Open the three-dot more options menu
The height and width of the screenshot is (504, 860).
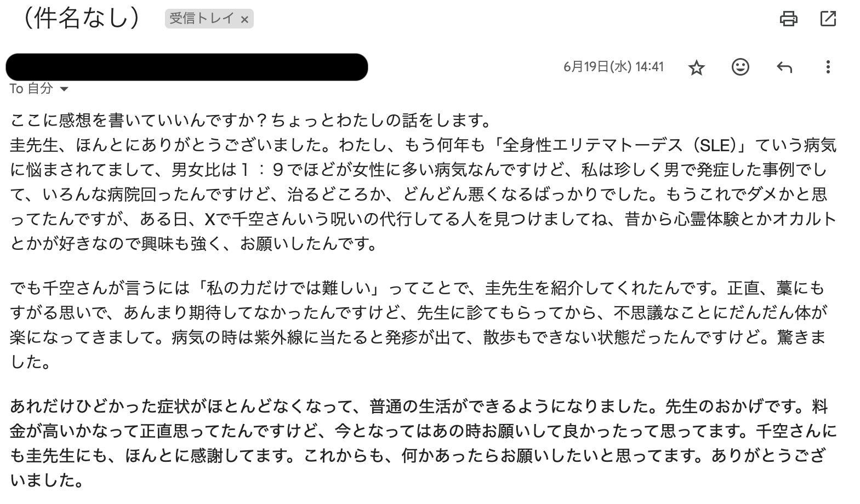coord(828,67)
